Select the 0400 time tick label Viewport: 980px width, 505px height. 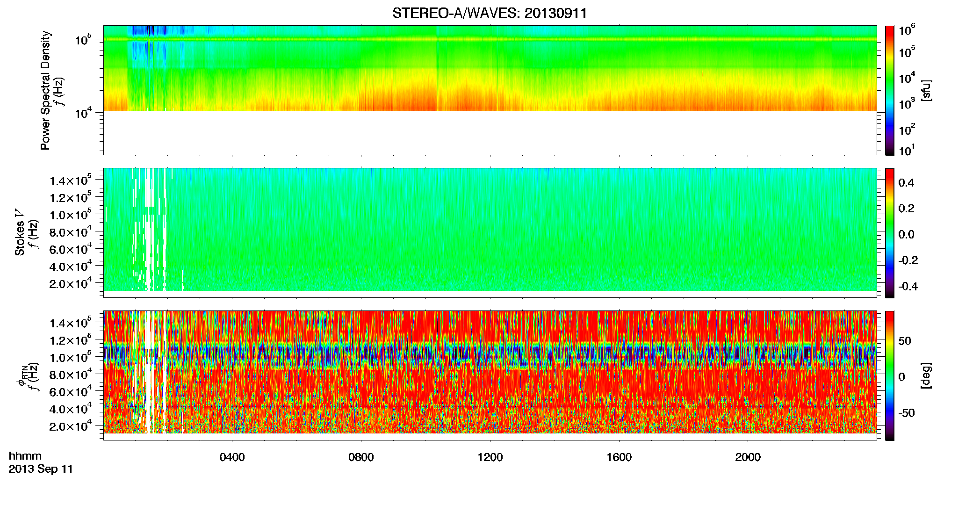tap(232, 457)
